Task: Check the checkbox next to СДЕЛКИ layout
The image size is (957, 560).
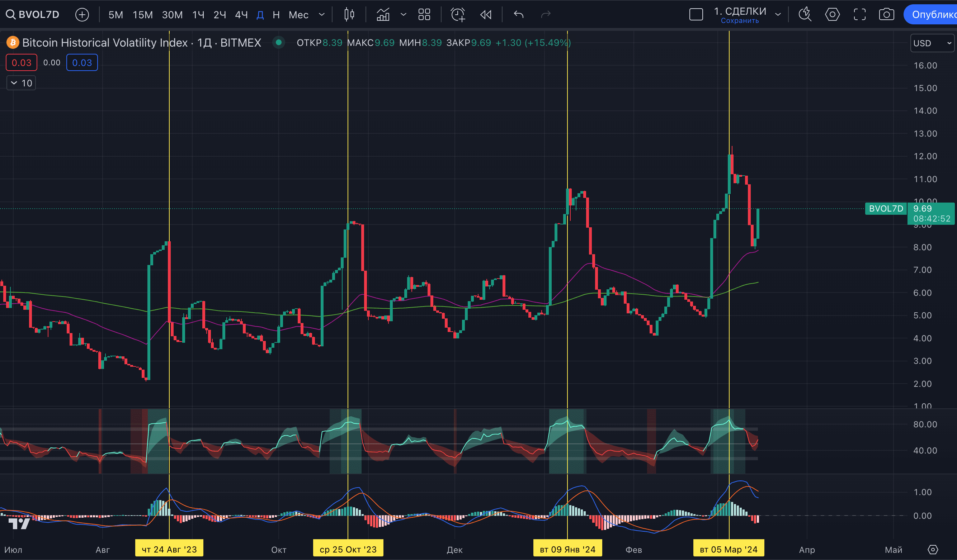Action: point(696,14)
